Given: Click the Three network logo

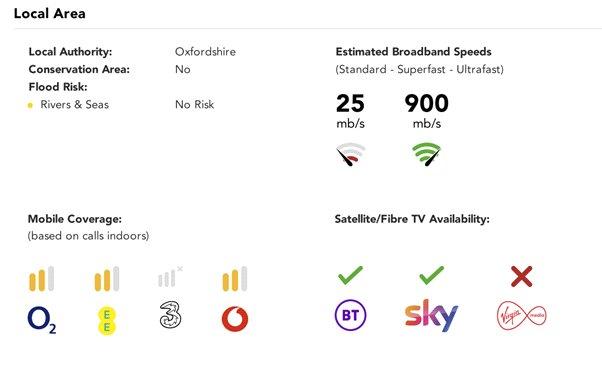Looking at the screenshot, I should coord(170,315).
